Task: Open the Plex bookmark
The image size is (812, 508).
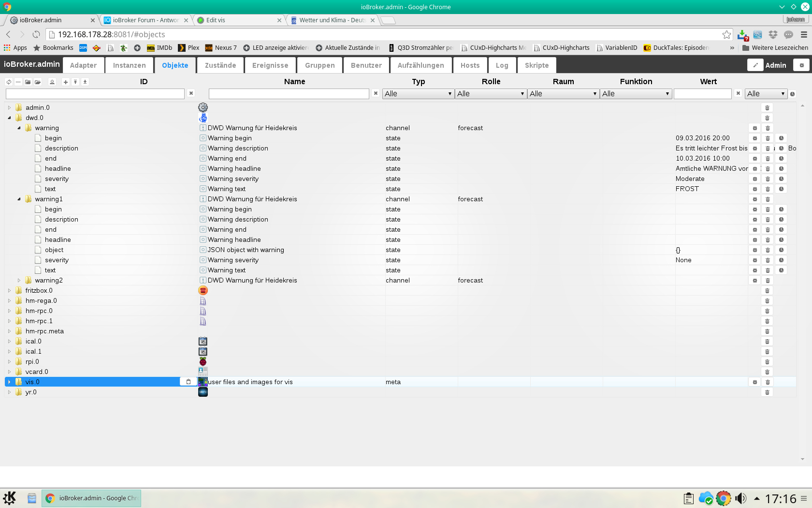Action: coord(189,48)
